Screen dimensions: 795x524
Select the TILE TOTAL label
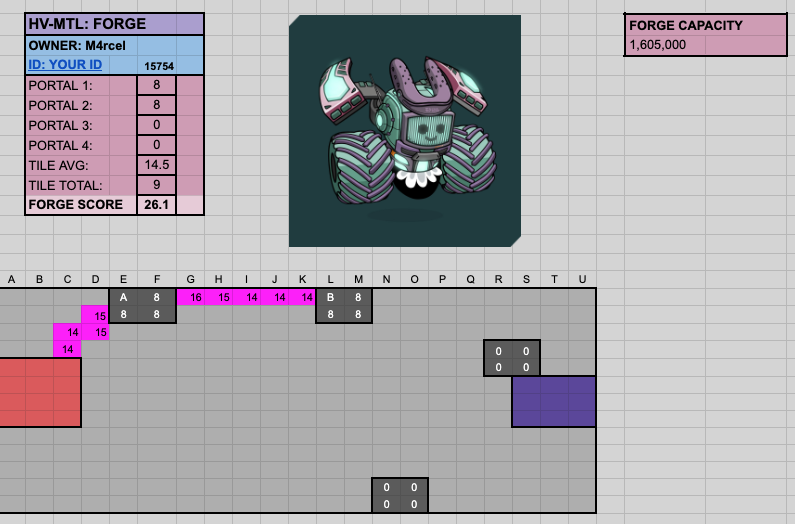point(81,185)
